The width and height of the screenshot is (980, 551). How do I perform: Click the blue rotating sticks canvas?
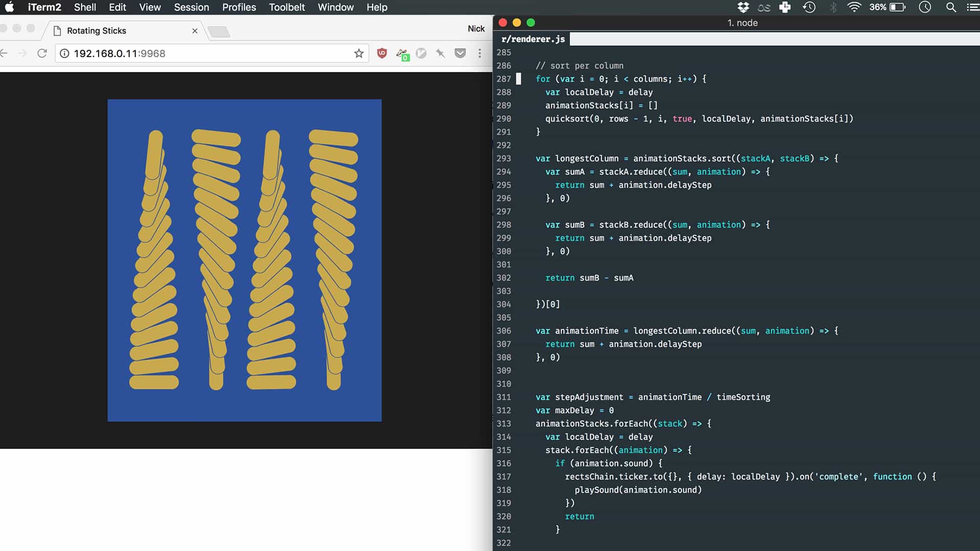click(244, 260)
